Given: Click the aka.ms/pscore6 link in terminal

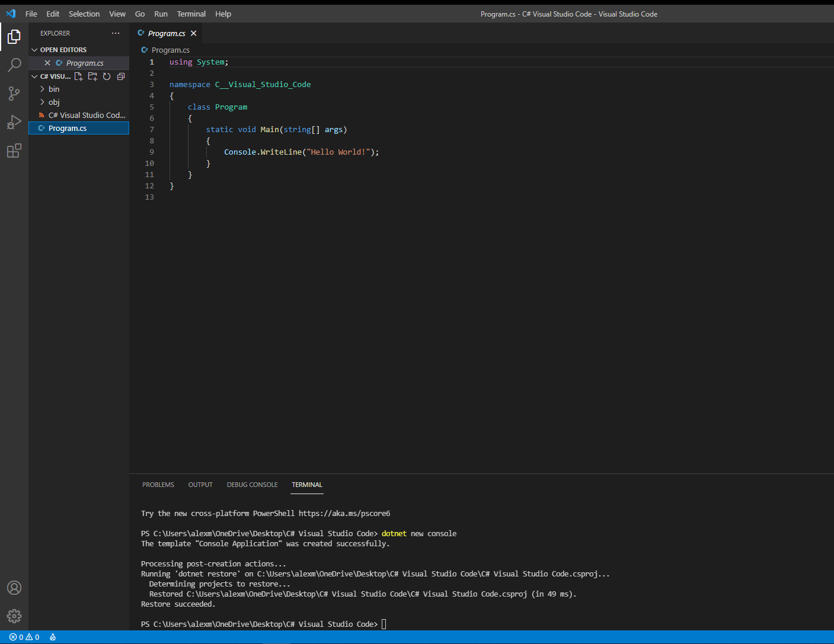Looking at the screenshot, I should point(344,514).
